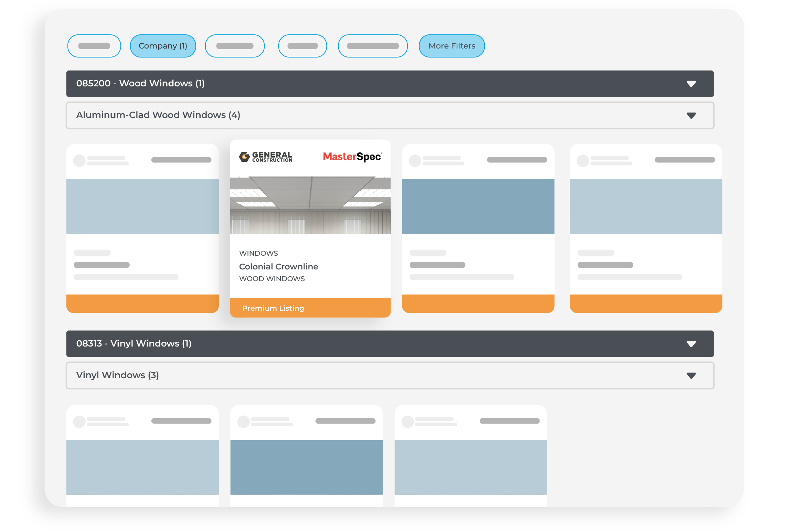Click avatar circle on last top-row card
Viewport: 789px width, 532px height.
pyautogui.click(x=583, y=160)
